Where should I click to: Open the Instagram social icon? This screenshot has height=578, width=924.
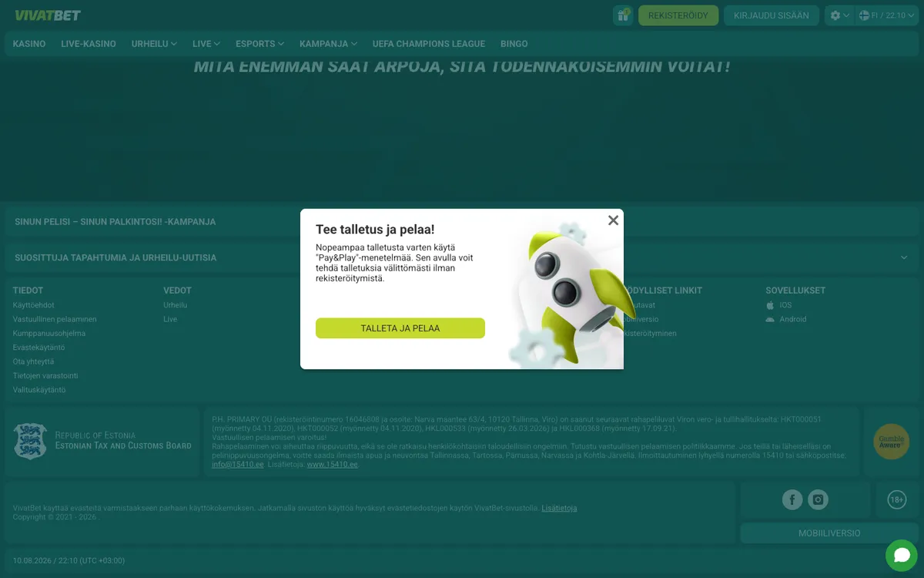[818, 500]
